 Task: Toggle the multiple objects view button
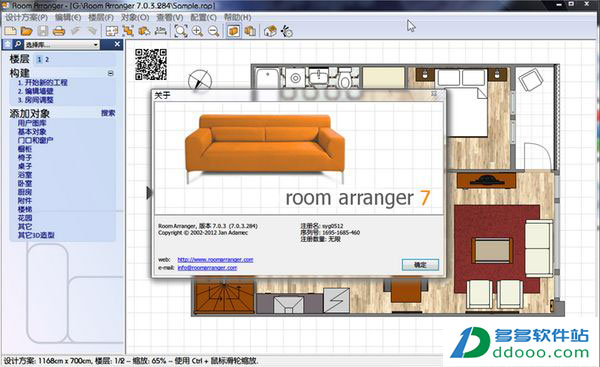tap(250, 31)
